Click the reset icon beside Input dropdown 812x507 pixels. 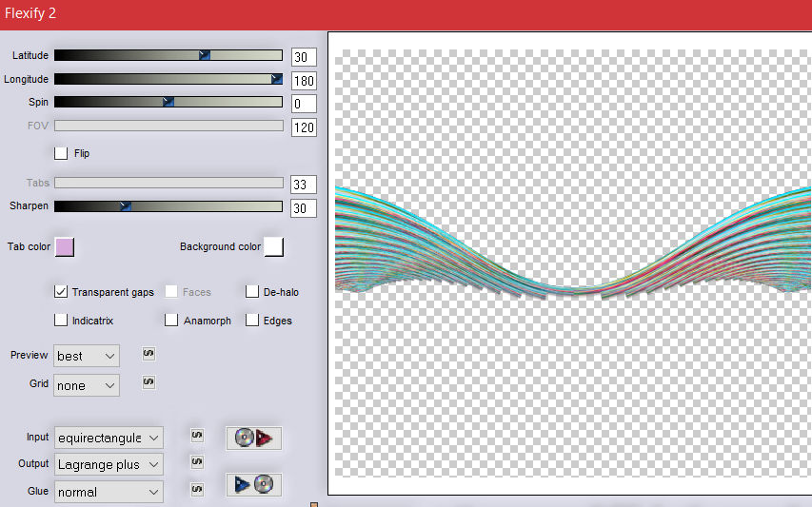(197, 436)
